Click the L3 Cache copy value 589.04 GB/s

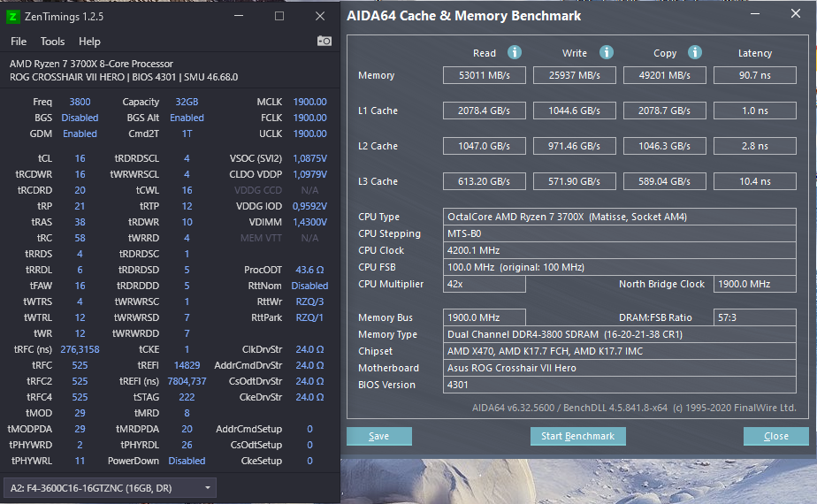(x=664, y=181)
